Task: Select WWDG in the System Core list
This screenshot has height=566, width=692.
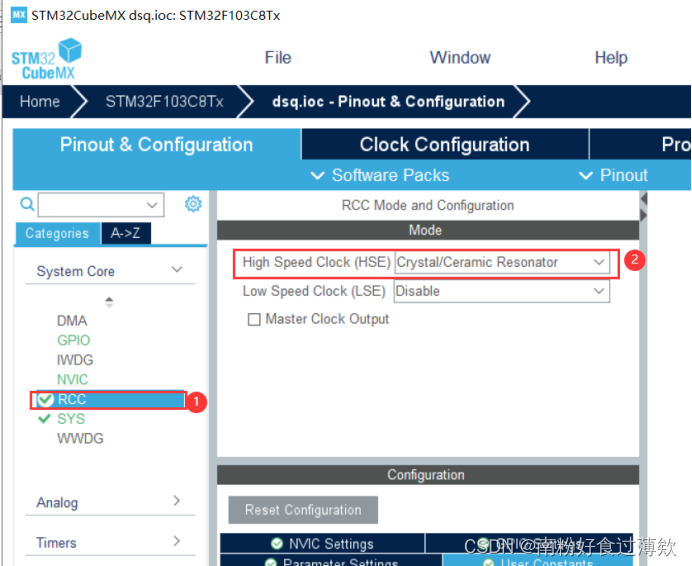Action: click(80, 438)
